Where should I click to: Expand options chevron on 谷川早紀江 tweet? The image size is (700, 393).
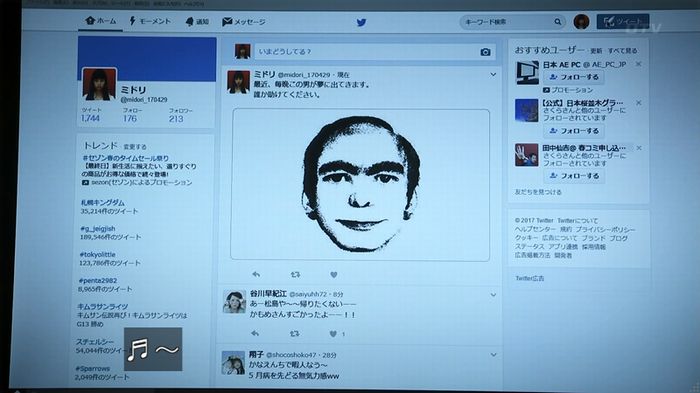[x=493, y=295]
